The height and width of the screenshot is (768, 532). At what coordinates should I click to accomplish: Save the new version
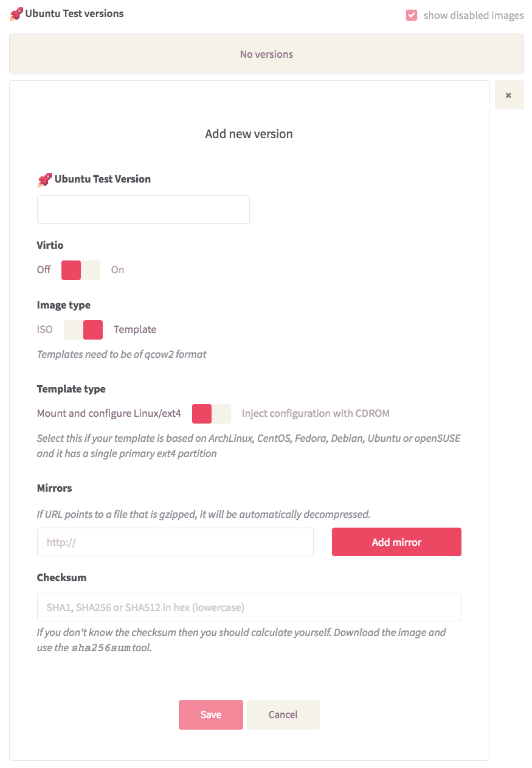[211, 715]
